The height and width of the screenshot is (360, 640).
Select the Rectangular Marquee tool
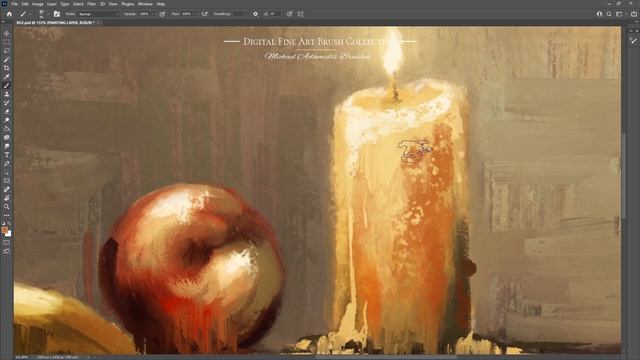click(x=7, y=42)
